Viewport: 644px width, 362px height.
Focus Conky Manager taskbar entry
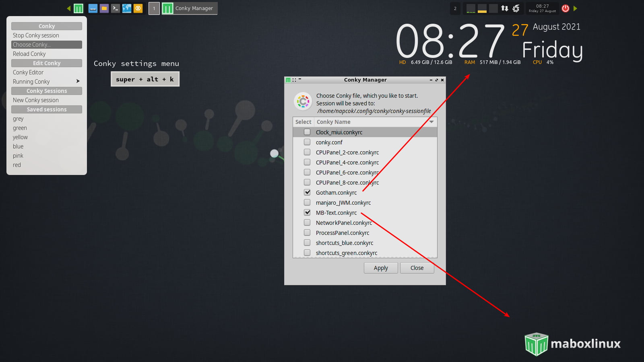click(190, 8)
